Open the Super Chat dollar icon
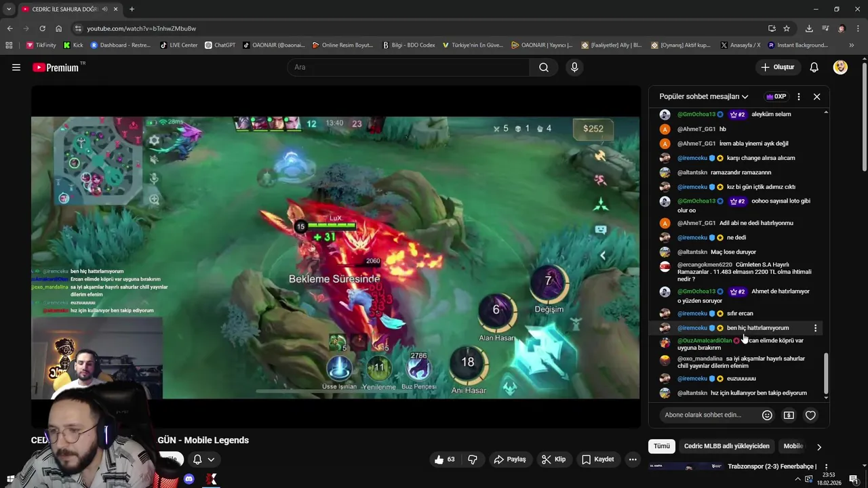The height and width of the screenshot is (488, 868). pos(789,415)
